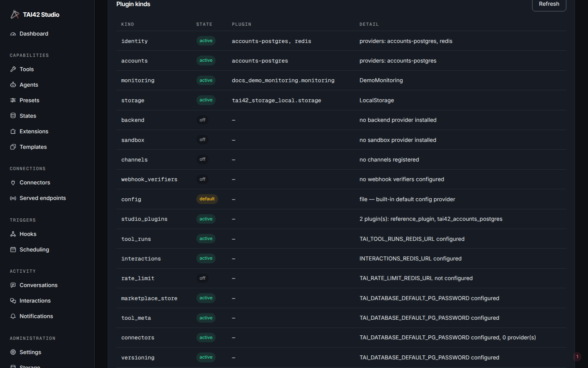Click detail 'TAI_TOOL_RUNS_REDIS_URL configured'
The width and height of the screenshot is (588, 368).
click(x=412, y=239)
